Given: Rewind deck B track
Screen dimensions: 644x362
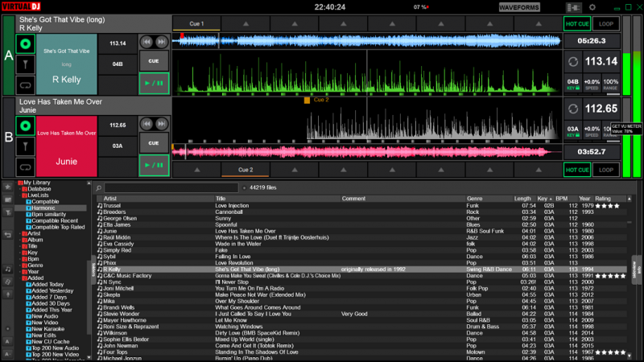Looking at the screenshot, I should 147,124.
